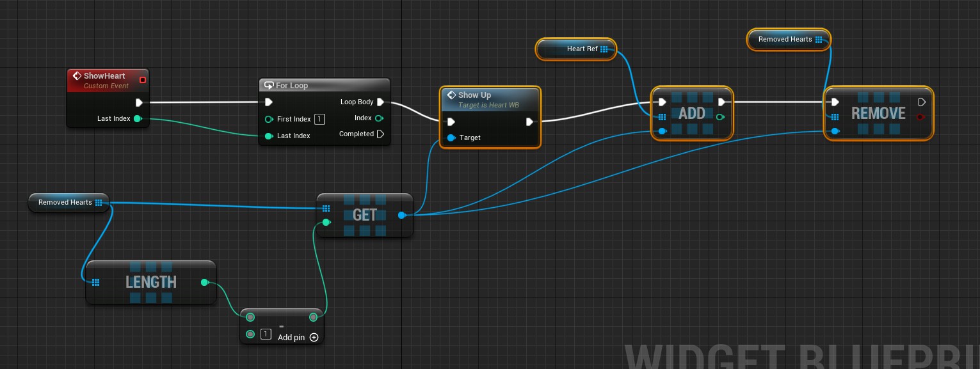
Task: Select the Heart Ref variable node
Action: click(575, 49)
